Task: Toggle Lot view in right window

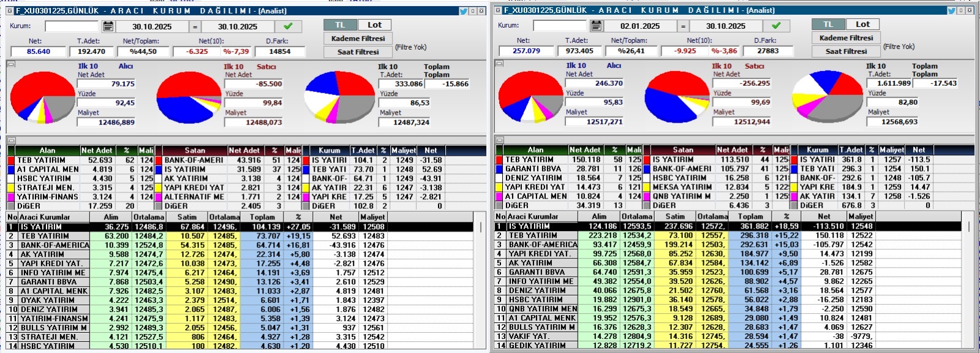Action: (862, 25)
